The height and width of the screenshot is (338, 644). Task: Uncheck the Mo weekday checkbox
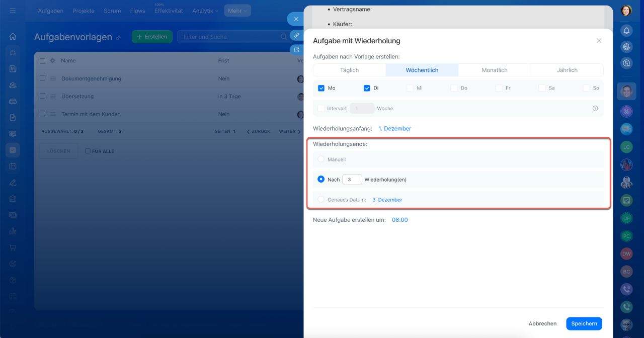click(321, 88)
